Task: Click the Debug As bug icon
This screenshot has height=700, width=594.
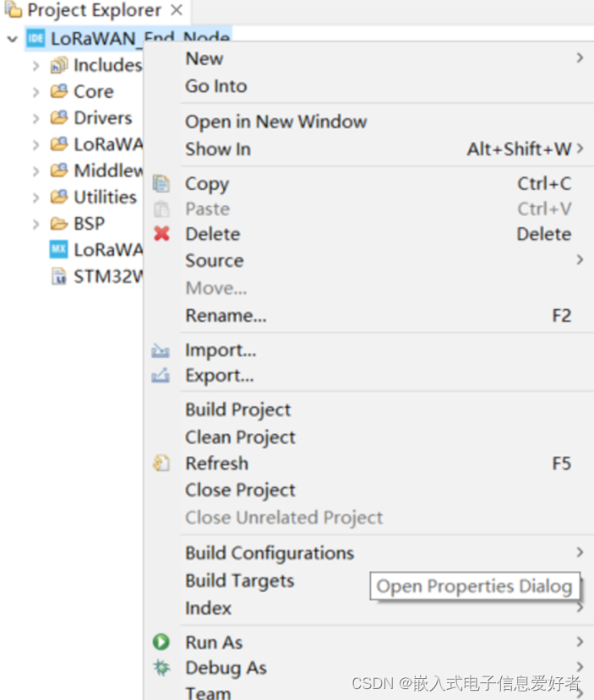Action: click(161, 668)
